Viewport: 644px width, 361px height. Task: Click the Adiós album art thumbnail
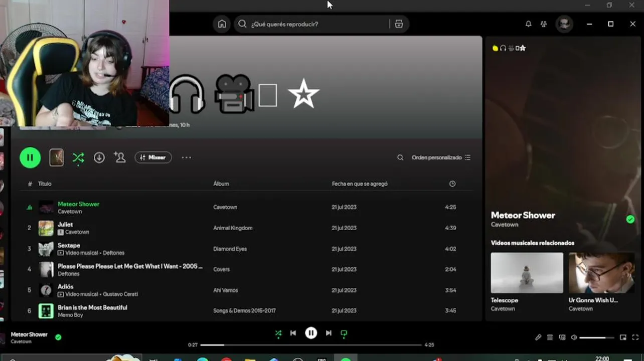click(46, 290)
